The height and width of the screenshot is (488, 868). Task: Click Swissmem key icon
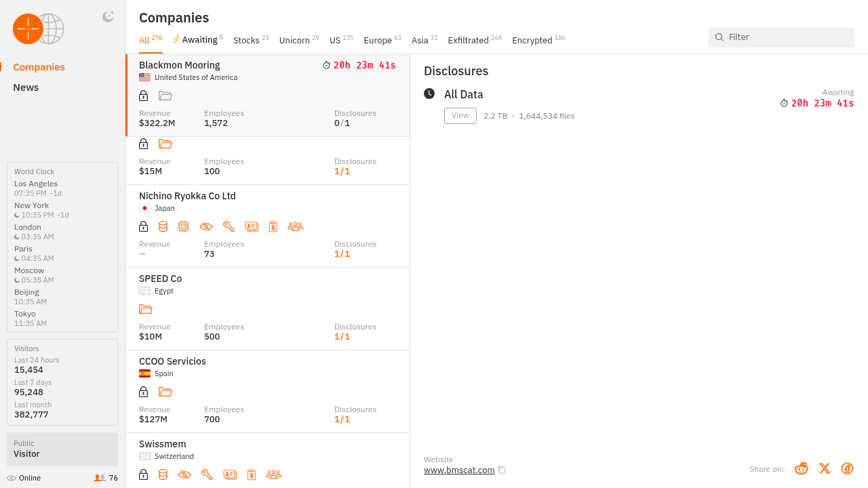point(207,474)
